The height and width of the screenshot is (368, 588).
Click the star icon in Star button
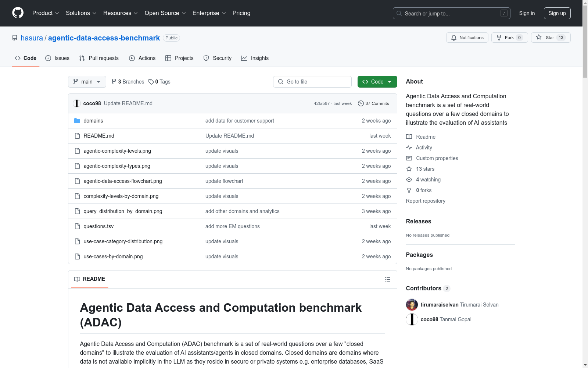[x=539, y=37]
